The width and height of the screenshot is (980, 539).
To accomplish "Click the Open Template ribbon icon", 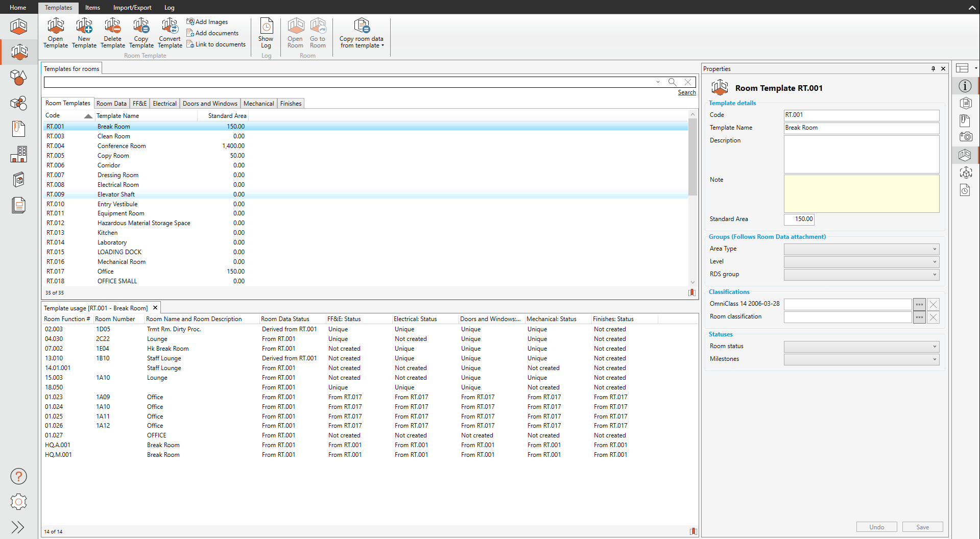I will [55, 33].
